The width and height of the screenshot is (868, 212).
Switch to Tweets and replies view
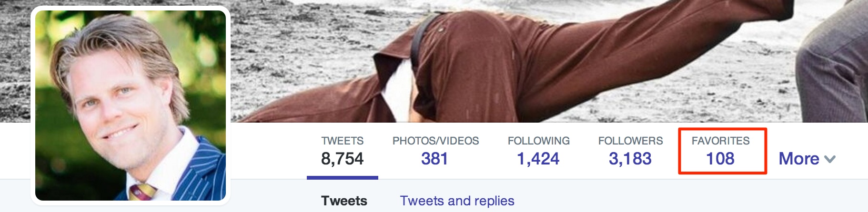click(457, 201)
